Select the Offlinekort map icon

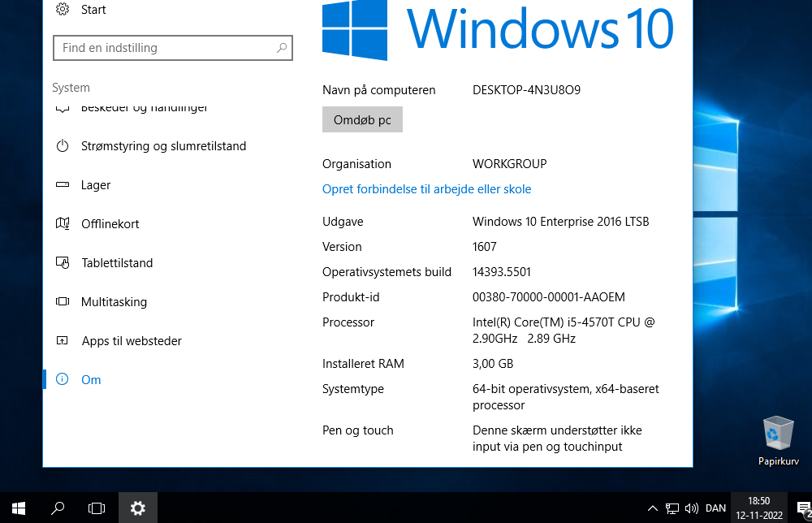click(x=63, y=223)
